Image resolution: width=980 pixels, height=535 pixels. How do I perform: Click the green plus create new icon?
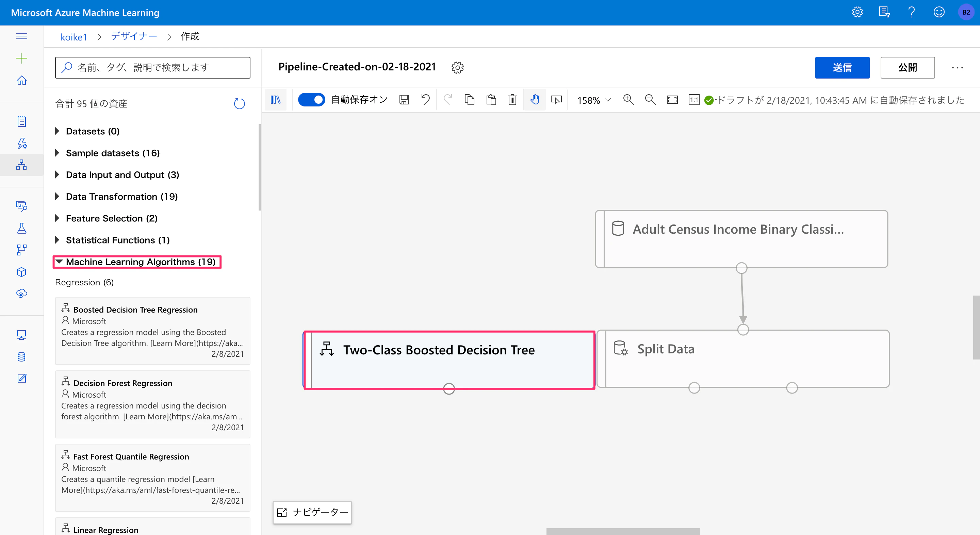pos(22,58)
